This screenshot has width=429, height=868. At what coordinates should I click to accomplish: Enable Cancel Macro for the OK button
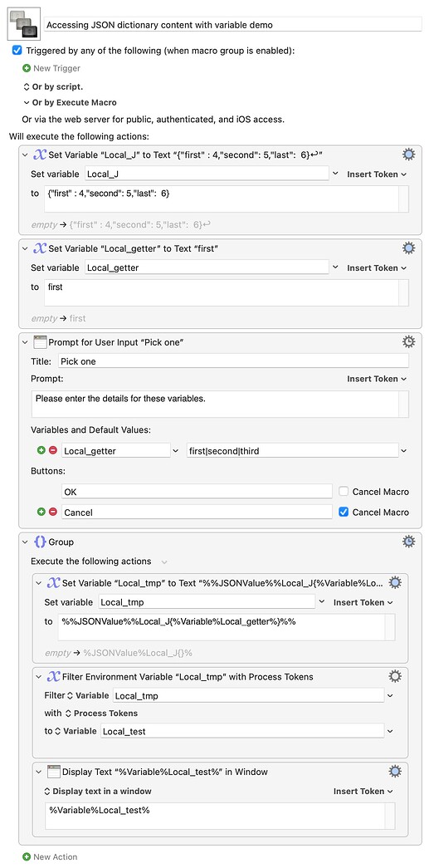click(344, 491)
